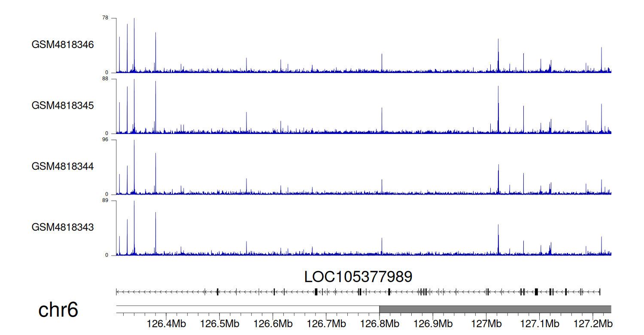Select the y-axis maximum value 89
The width and height of the screenshot is (644, 335).
click(105, 201)
